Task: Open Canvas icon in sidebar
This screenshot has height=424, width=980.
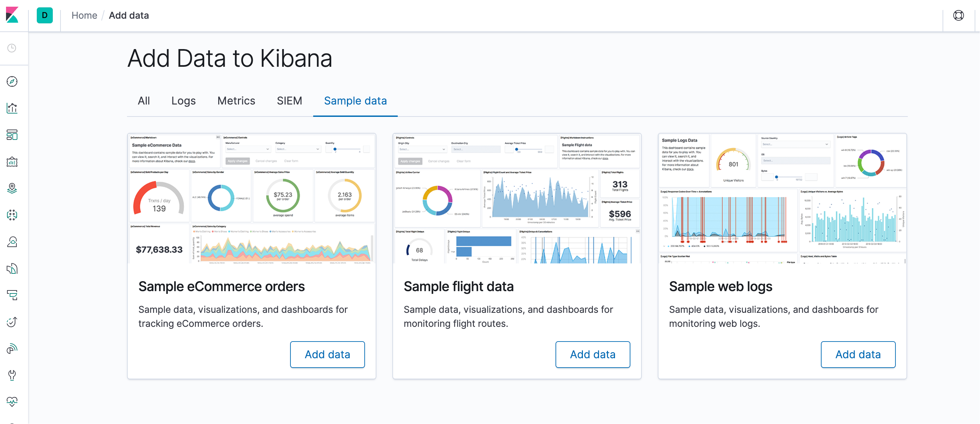Action: pyautogui.click(x=12, y=162)
